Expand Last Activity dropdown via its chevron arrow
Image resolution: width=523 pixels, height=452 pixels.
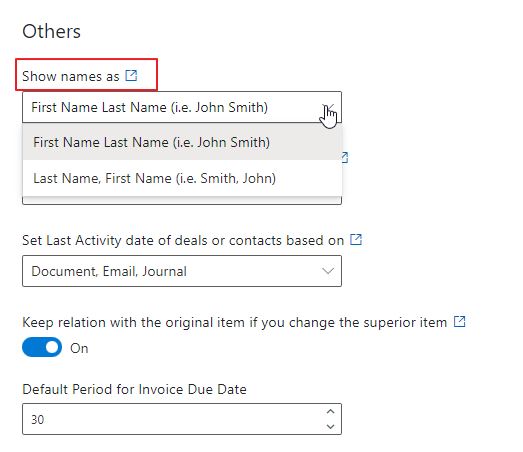point(328,271)
